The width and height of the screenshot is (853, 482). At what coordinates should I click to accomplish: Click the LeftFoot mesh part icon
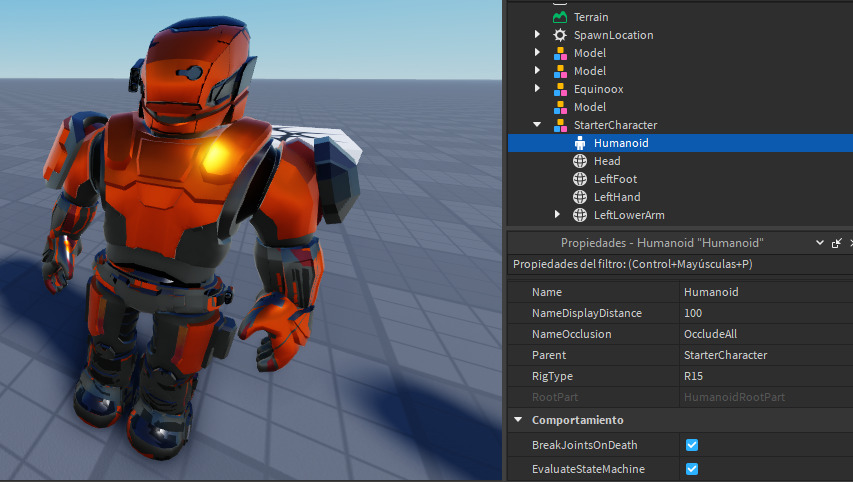pos(580,179)
